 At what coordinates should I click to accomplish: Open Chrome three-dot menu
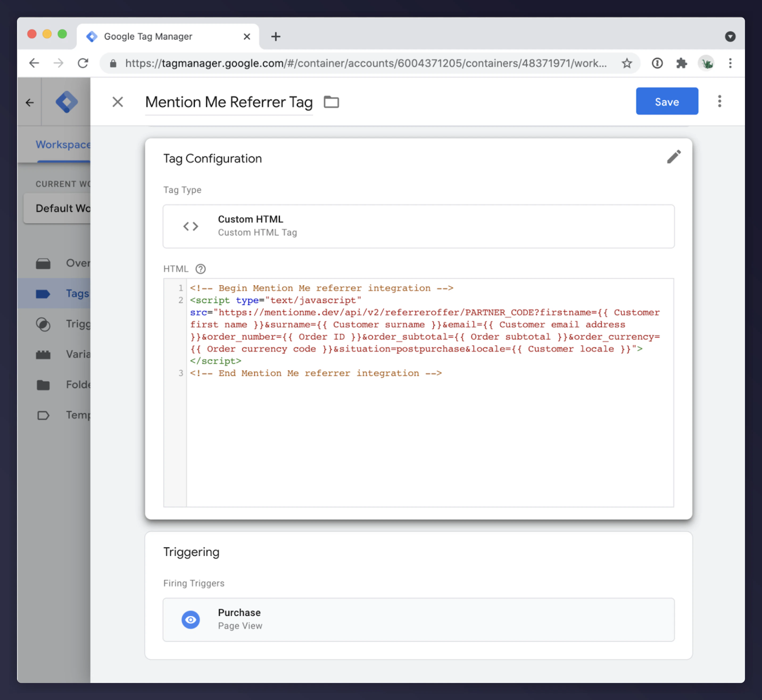pos(730,63)
